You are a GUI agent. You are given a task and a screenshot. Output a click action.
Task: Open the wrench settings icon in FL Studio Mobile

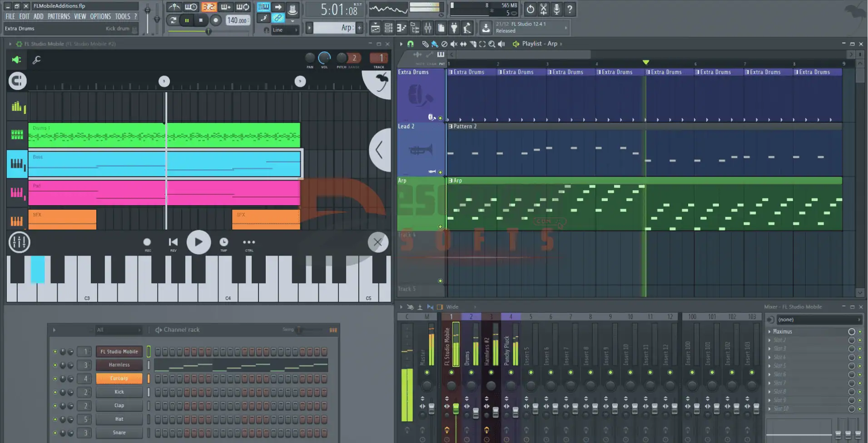tap(37, 59)
